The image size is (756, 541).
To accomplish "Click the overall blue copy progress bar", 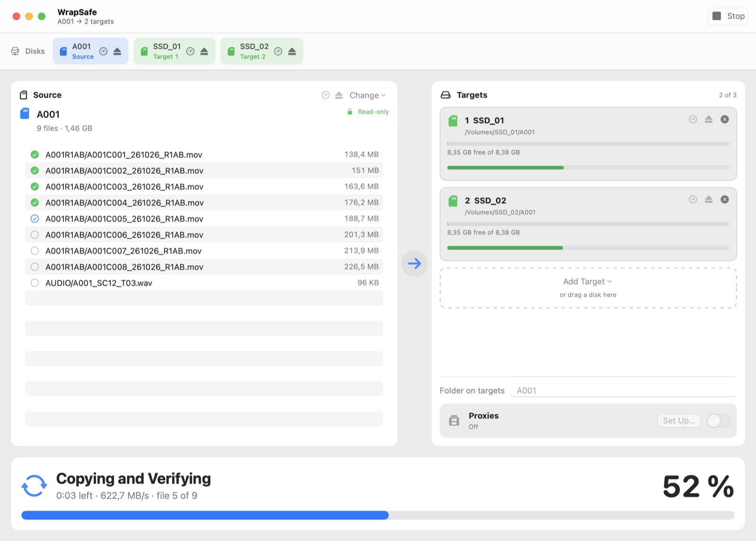I will [x=378, y=515].
